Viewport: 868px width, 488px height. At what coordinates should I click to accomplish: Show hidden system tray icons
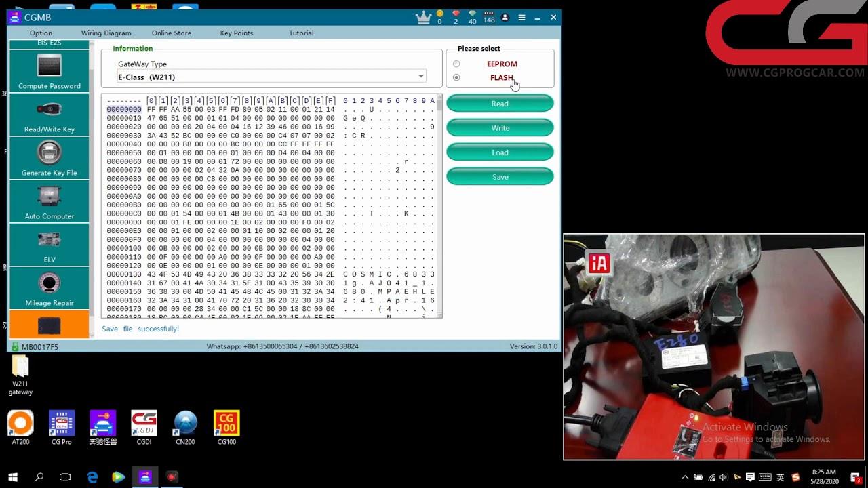[685, 477]
